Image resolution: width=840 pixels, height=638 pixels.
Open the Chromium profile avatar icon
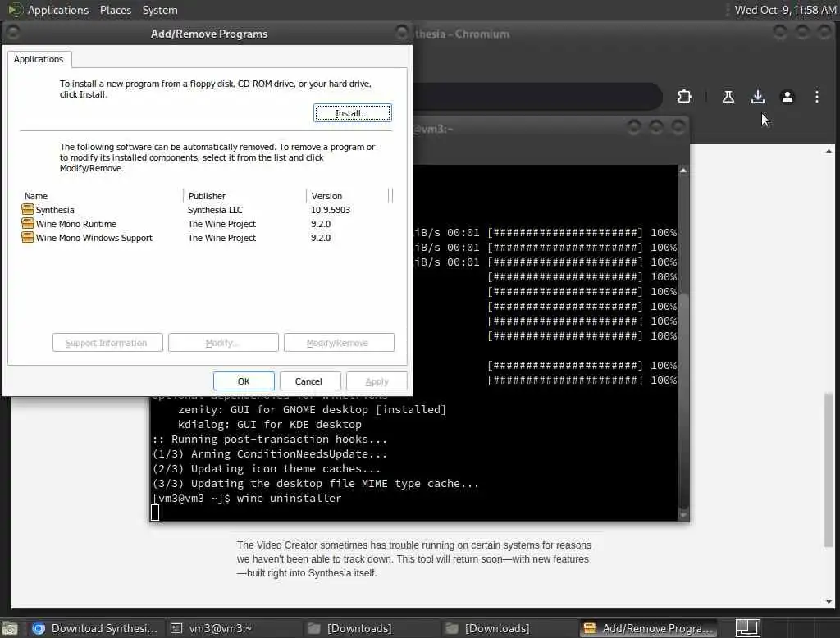[x=787, y=97]
